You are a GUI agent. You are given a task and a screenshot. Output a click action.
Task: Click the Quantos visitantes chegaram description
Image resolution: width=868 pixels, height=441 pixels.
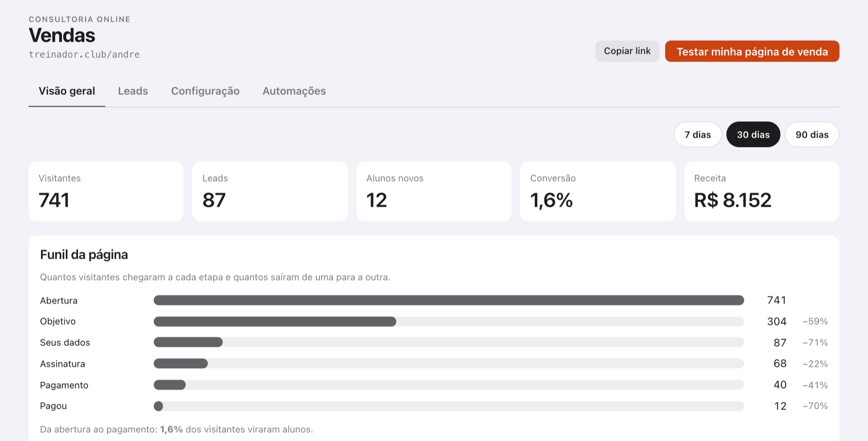(215, 277)
